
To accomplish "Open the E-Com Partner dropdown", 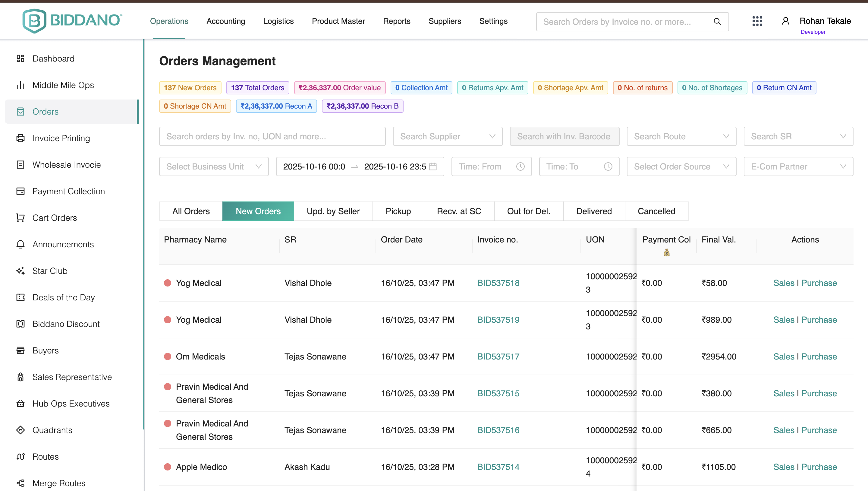I will point(798,166).
